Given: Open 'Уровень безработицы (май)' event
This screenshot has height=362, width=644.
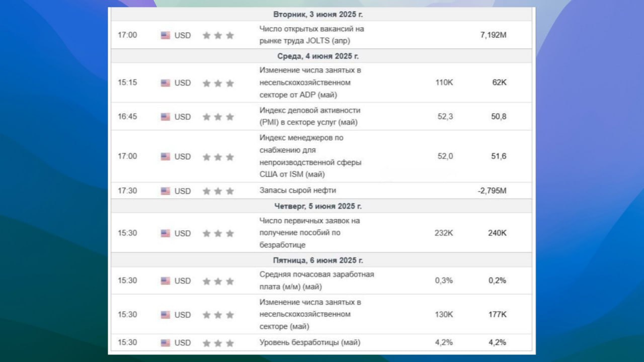Looking at the screenshot, I should pos(310,342).
